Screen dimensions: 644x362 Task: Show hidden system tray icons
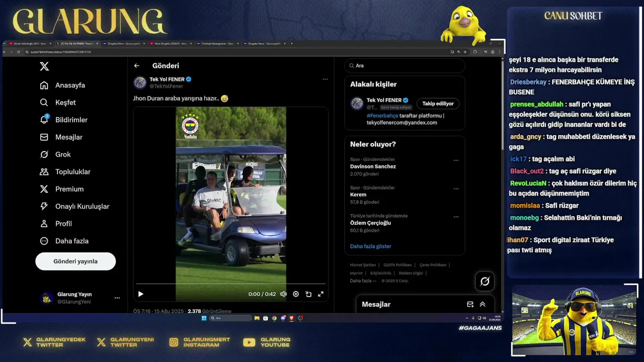tap(467, 318)
